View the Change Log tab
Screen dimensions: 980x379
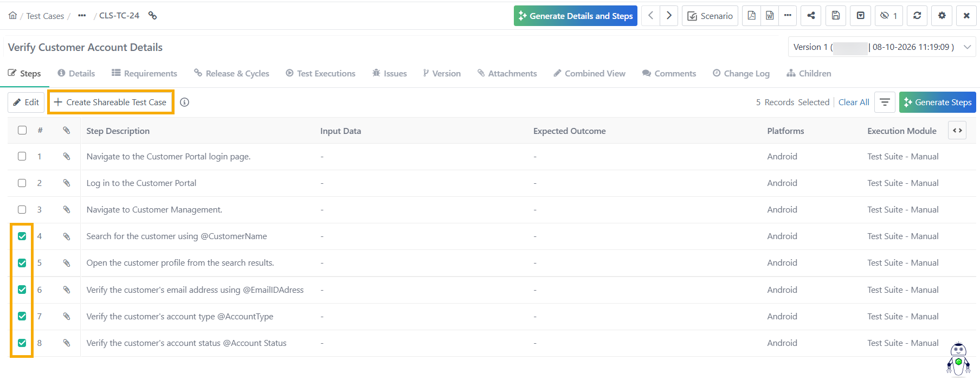[x=741, y=74]
